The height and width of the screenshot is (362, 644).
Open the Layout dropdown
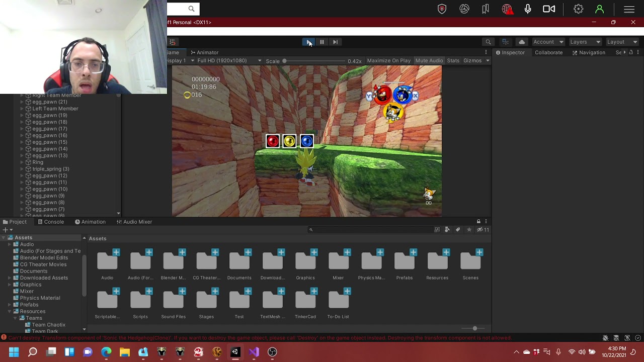[x=622, y=42]
